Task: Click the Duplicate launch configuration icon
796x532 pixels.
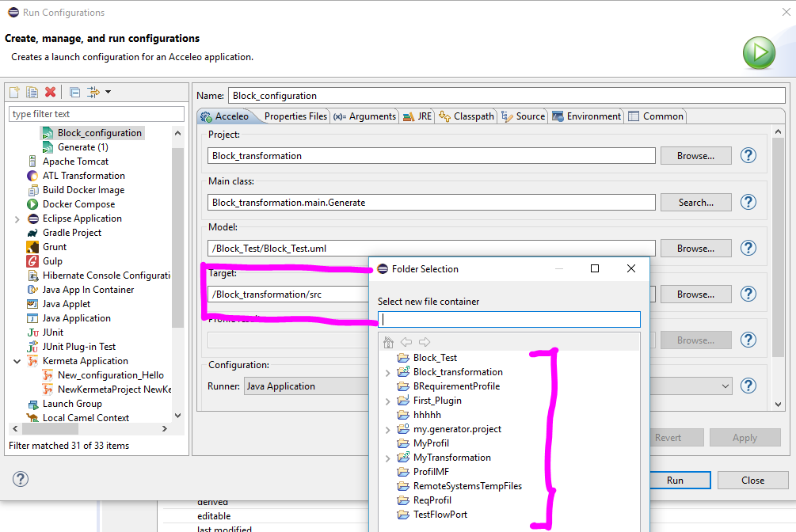Action: click(x=32, y=92)
